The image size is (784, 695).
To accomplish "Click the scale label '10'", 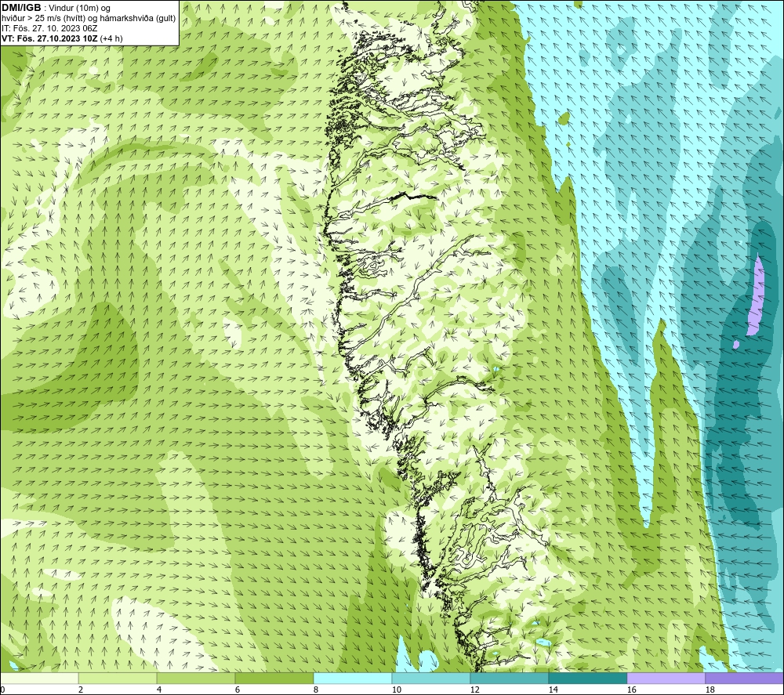I will (x=397, y=690).
